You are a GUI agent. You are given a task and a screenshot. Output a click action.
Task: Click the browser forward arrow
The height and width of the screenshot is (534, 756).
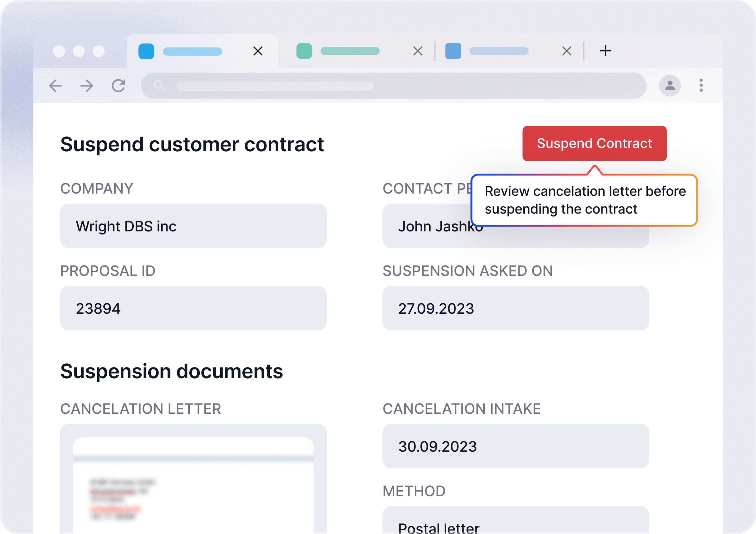tap(87, 86)
